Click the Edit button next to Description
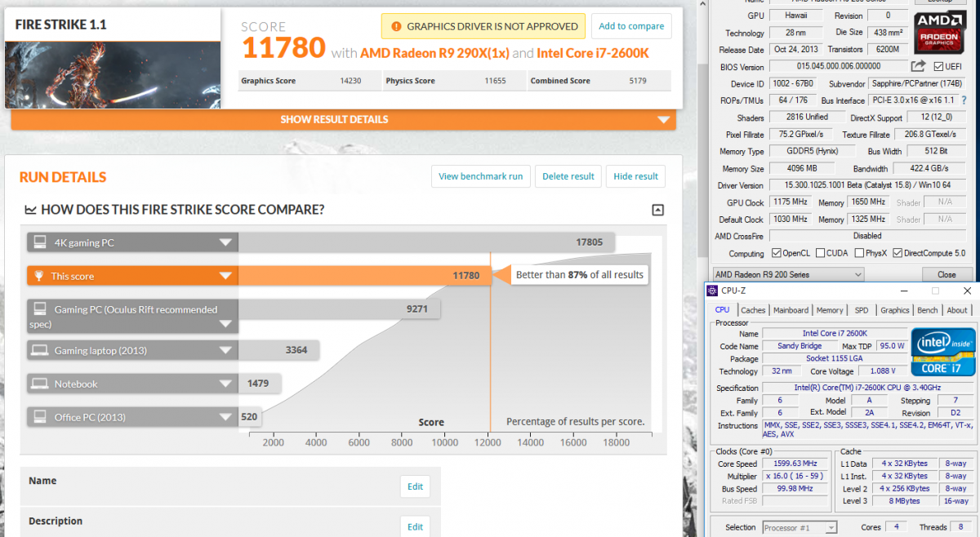Viewport: 980px width, 537px height. click(x=415, y=526)
